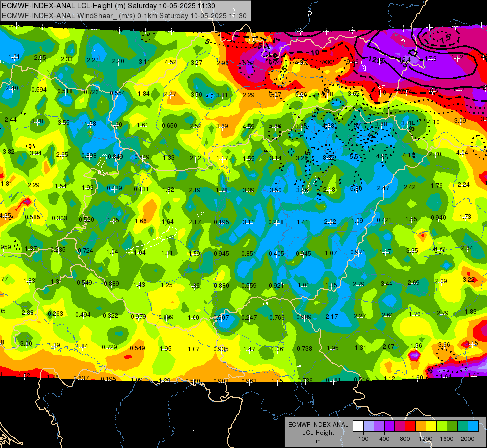Viewport: 487px width, 448px height.
Task: Click the wind shear value 0.650
Action: tap(169, 126)
